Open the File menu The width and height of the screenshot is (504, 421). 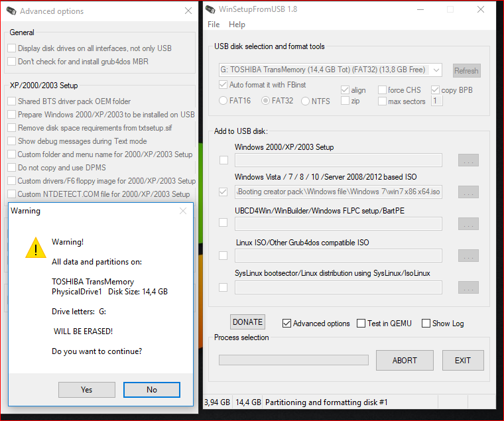tap(214, 25)
